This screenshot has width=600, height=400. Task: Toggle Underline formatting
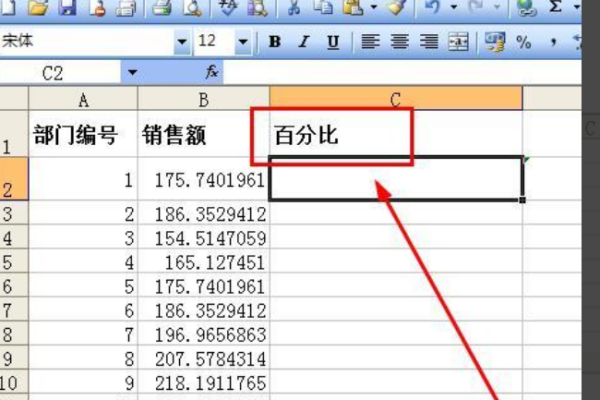coord(333,41)
